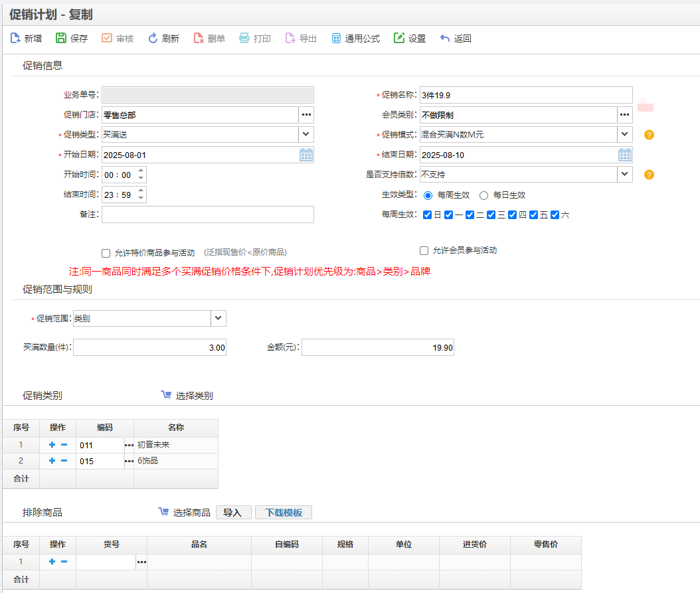Viewport: 700px width, 593px height.
Task: Expand the 促销模式 dropdown
Action: click(624, 134)
